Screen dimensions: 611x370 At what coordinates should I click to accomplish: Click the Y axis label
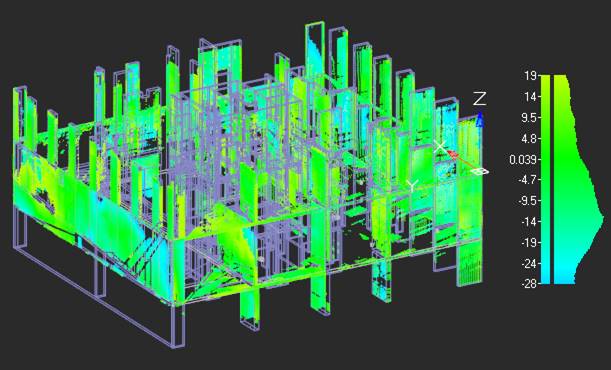pos(412,186)
